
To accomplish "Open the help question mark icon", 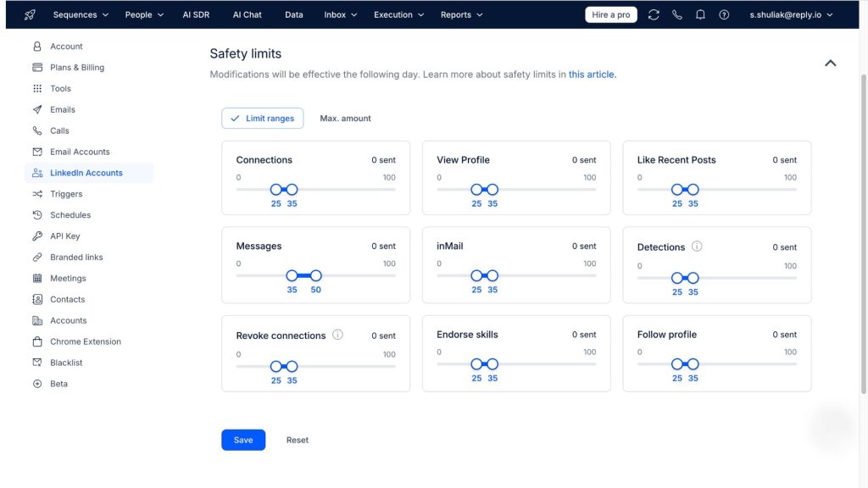I will coord(724,15).
